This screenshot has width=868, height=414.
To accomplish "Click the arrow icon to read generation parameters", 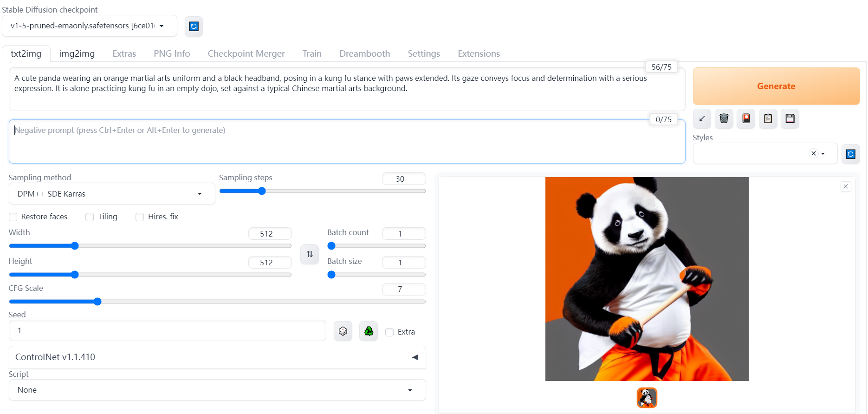I will tap(702, 118).
